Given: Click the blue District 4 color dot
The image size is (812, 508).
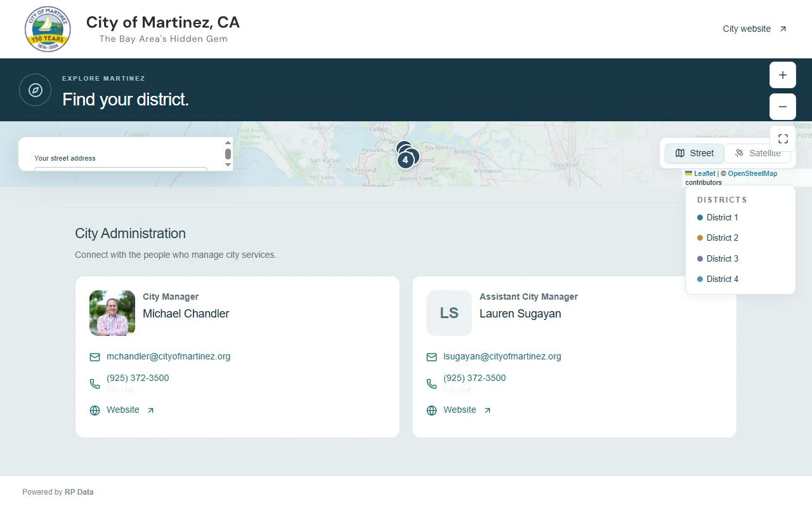Looking at the screenshot, I should 700,279.
